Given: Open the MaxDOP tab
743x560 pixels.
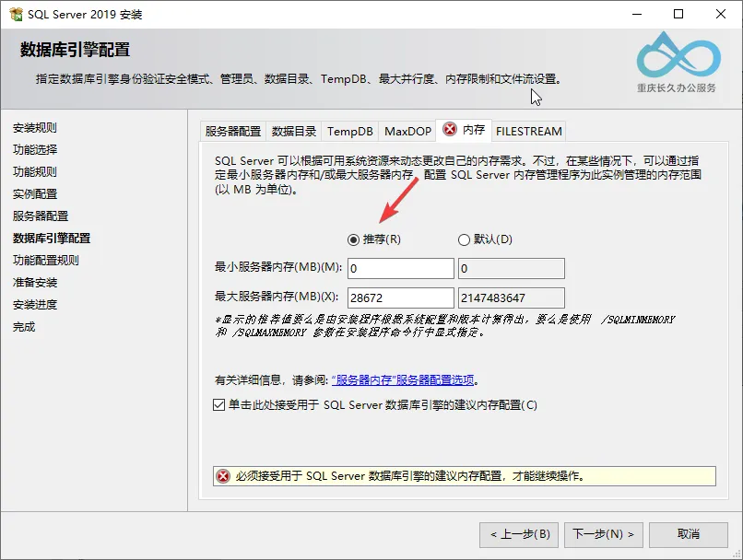Looking at the screenshot, I should pyautogui.click(x=407, y=131).
